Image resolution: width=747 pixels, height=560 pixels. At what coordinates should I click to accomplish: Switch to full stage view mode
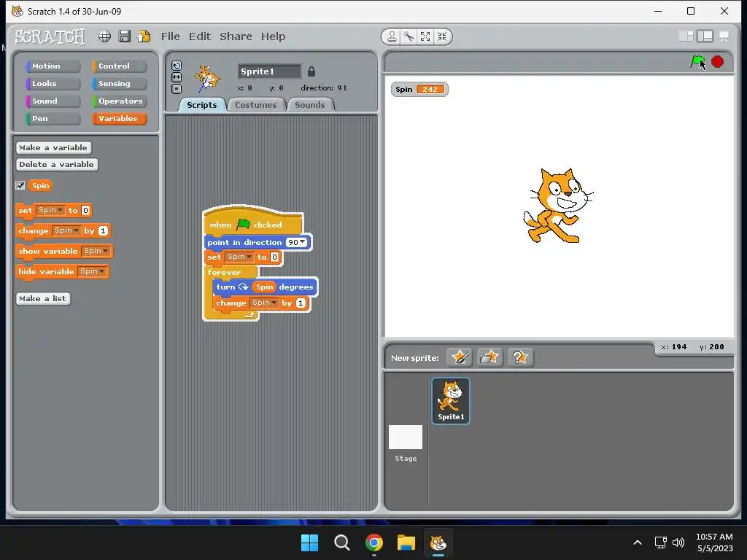click(x=705, y=36)
